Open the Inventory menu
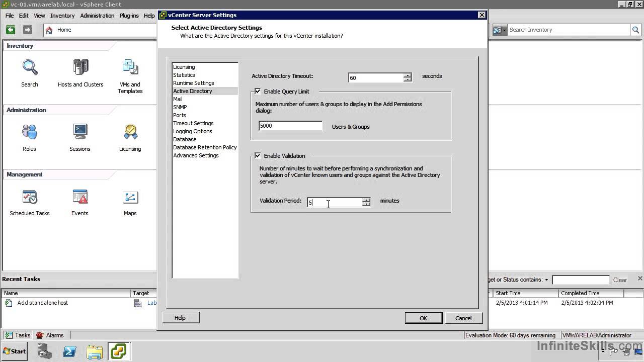The image size is (644, 362). pyautogui.click(x=62, y=16)
